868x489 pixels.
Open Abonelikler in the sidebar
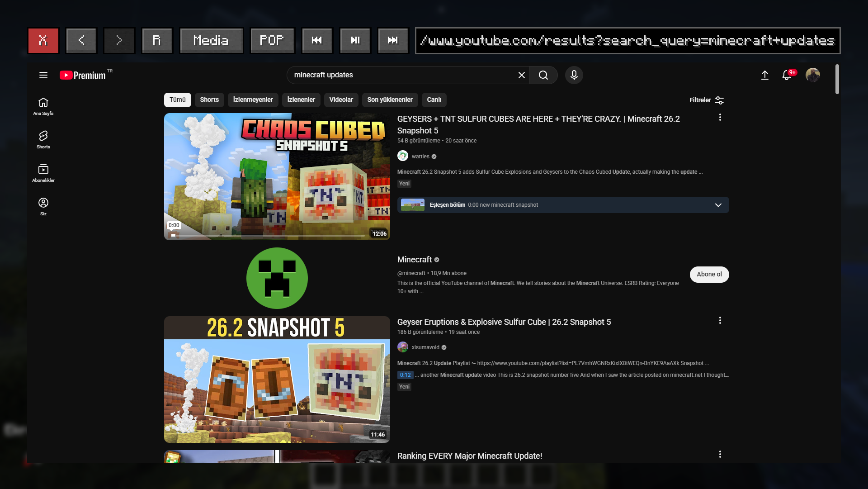click(x=43, y=174)
